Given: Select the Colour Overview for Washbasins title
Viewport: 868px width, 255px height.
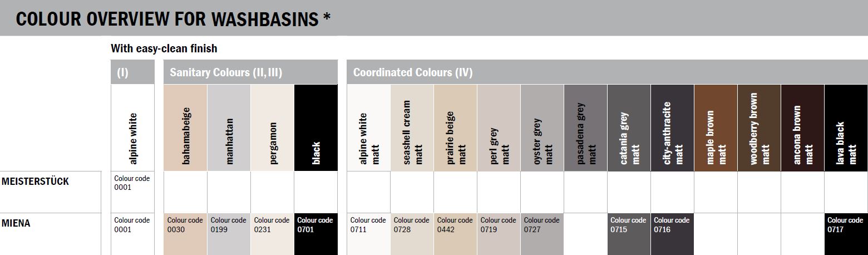Looking at the screenshot, I should (x=173, y=19).
